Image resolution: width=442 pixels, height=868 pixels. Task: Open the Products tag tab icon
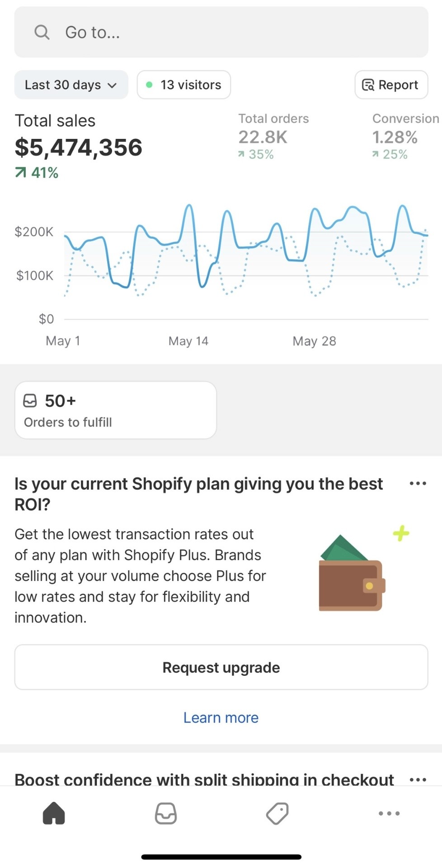click(x=277, y=813)
